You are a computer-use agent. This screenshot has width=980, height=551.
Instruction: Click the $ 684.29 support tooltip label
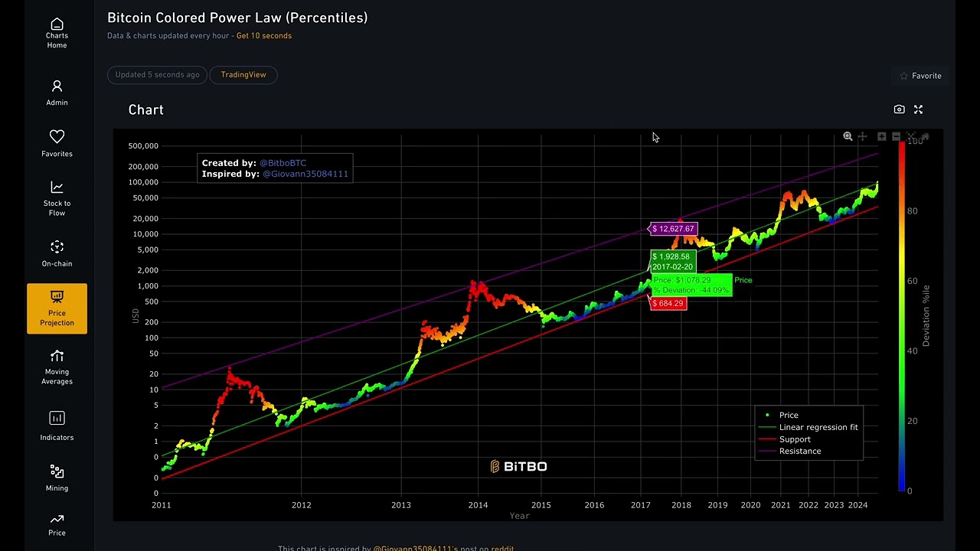668,303
